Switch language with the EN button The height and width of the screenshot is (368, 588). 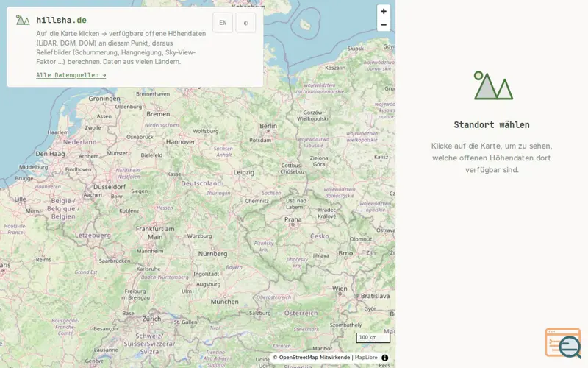pyautogui.click(x=223, y=23)
